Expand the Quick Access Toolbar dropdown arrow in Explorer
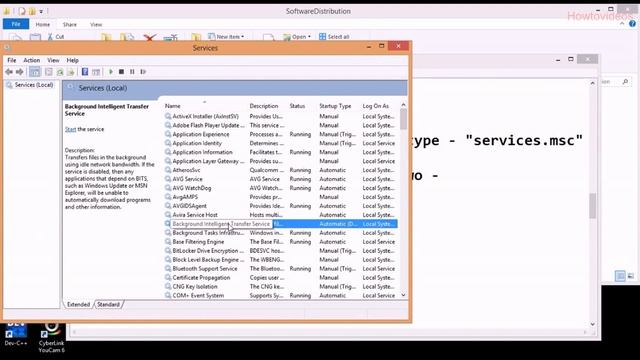The width and height of the screenshot is (640, 360). [x=41, y=11]
